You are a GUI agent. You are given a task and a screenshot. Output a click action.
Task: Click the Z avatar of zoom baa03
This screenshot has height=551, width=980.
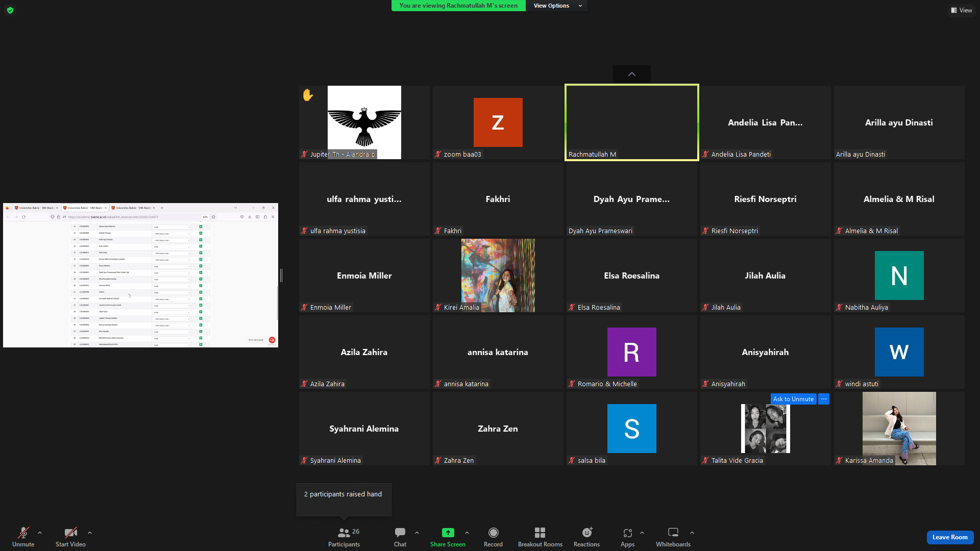(x=498, y=122)
